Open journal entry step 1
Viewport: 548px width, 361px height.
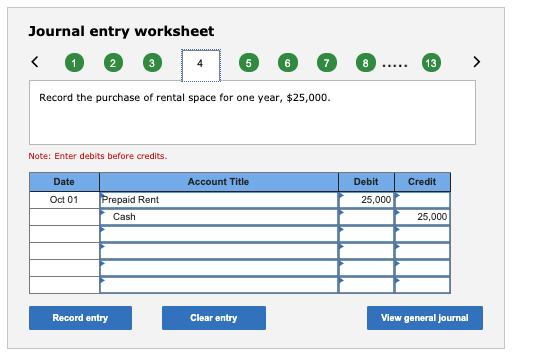tap(74, 63)
